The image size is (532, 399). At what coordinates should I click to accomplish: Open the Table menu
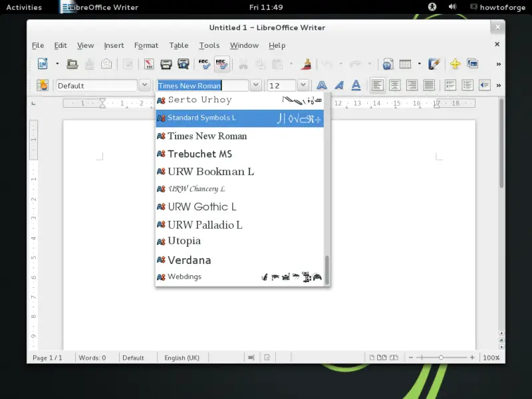pos(179,45)
